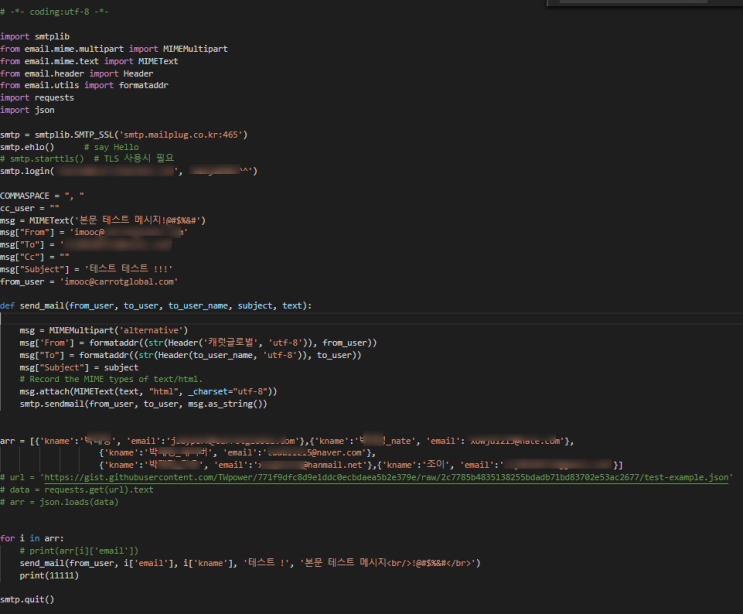Click the commented 'arr = json.loads(data)' line
Screen dimensions: 743x614
click(62, 502)
